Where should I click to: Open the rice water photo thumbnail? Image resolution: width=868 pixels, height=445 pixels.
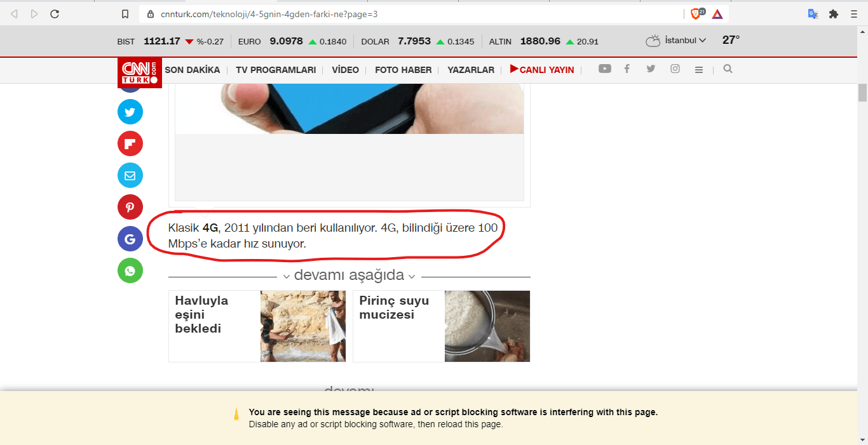[x=487, y=326]
